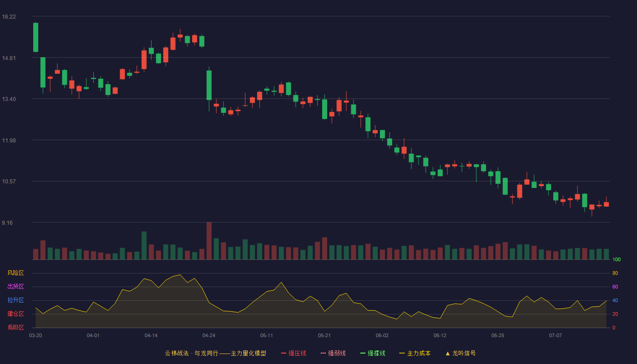The width and height of the screenshot is (637, 364).
Task: Click the 04-14 date label
Action: pyautogui.click(x=151, y=335)
